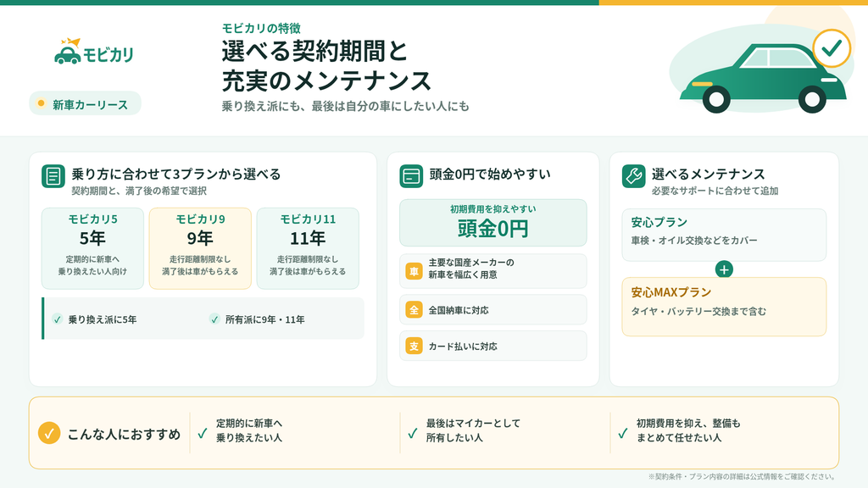The height and width of the screenshot is (488, 868).
Task: Click the checkmark beside 乗り換え派に5年
Action: [x=57, y=319]
